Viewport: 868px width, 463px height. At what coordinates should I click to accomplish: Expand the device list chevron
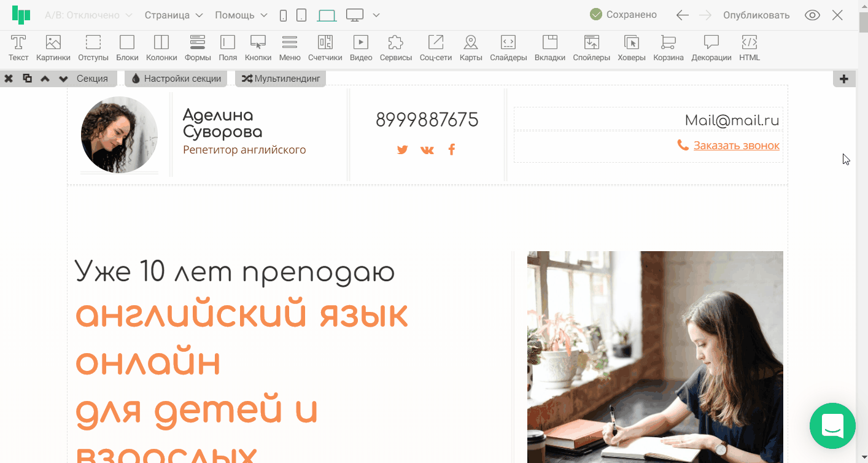tap(376, 15)
